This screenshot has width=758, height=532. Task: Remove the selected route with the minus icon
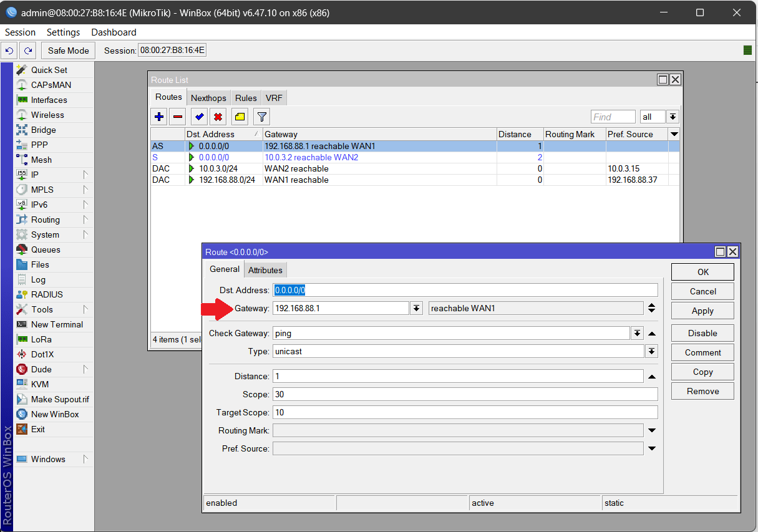[178, 117]
